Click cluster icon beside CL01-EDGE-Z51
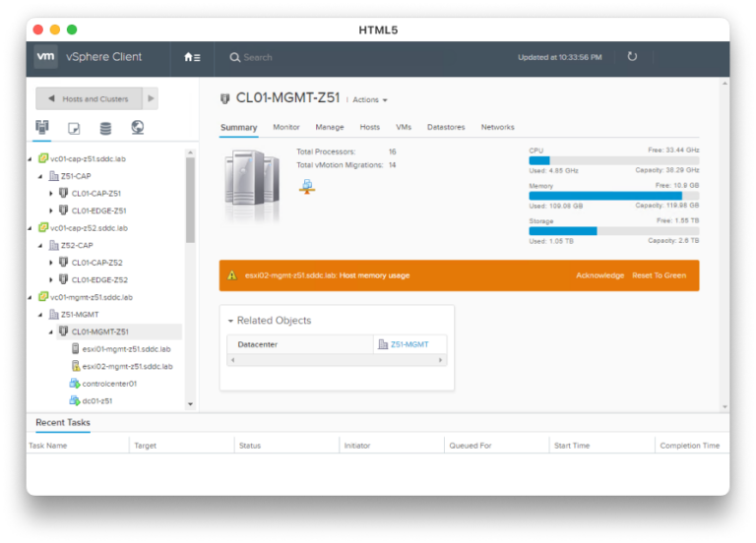Screen dimensions: 756x543 [64, 211]
